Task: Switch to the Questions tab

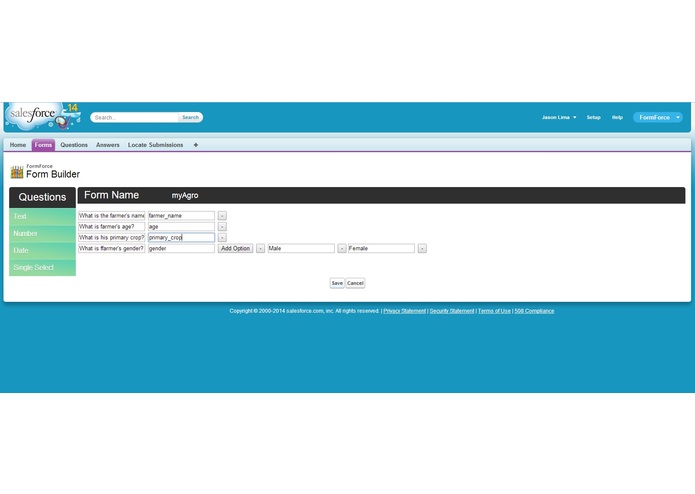Action: 74,145
